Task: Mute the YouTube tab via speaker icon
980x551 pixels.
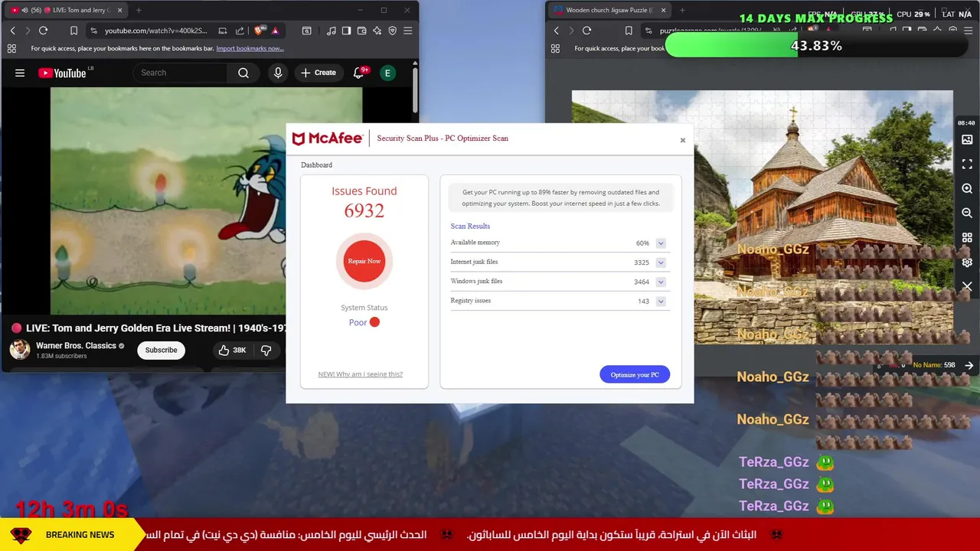Action: click(25, 10)
